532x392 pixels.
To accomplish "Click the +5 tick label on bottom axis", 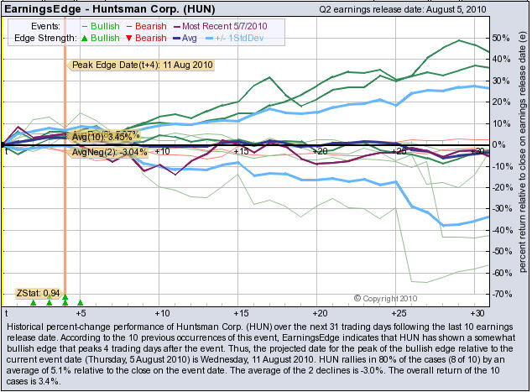I will tap(81, 313).
